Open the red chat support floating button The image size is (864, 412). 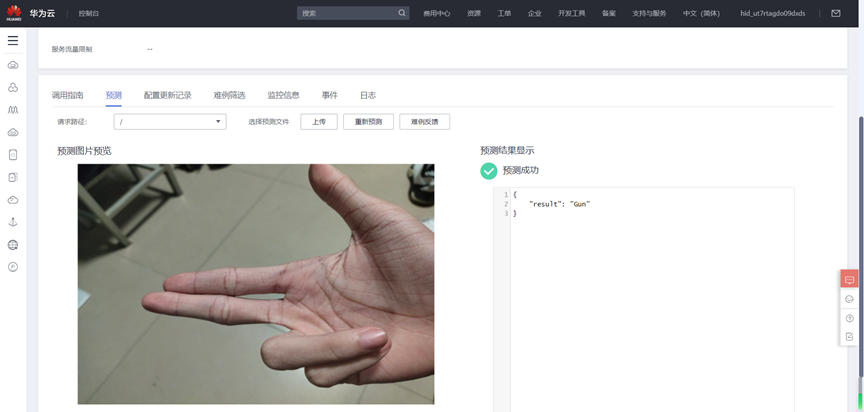849,279
